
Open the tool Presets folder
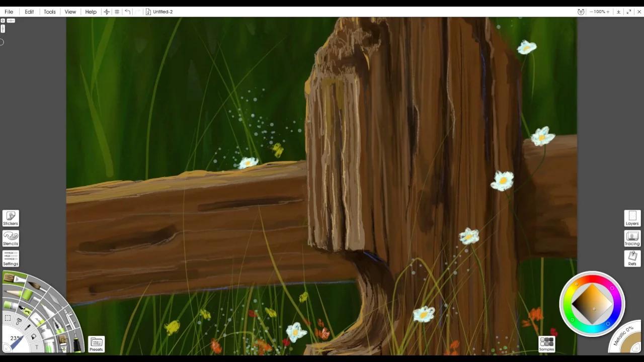click(96, 343)
